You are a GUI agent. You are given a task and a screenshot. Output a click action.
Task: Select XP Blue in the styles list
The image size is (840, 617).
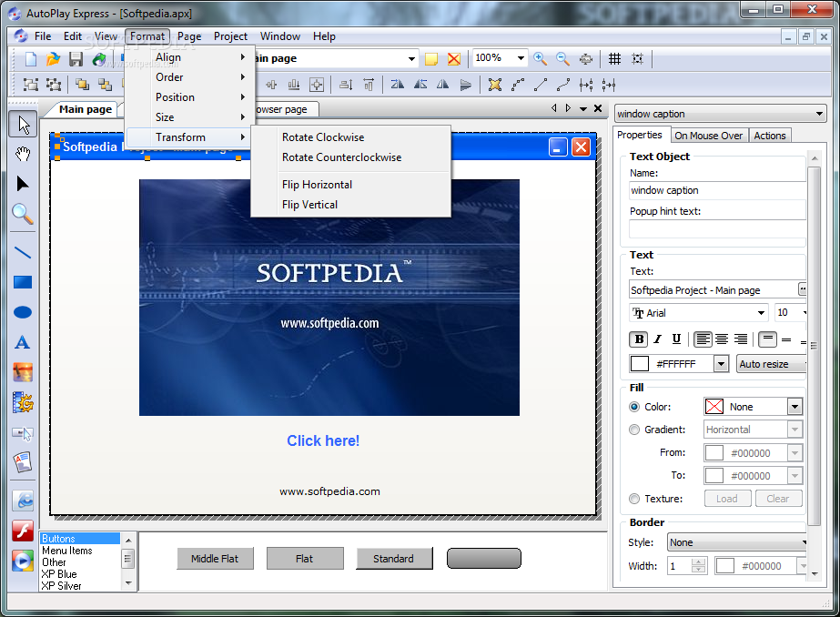tap(59, 573)
